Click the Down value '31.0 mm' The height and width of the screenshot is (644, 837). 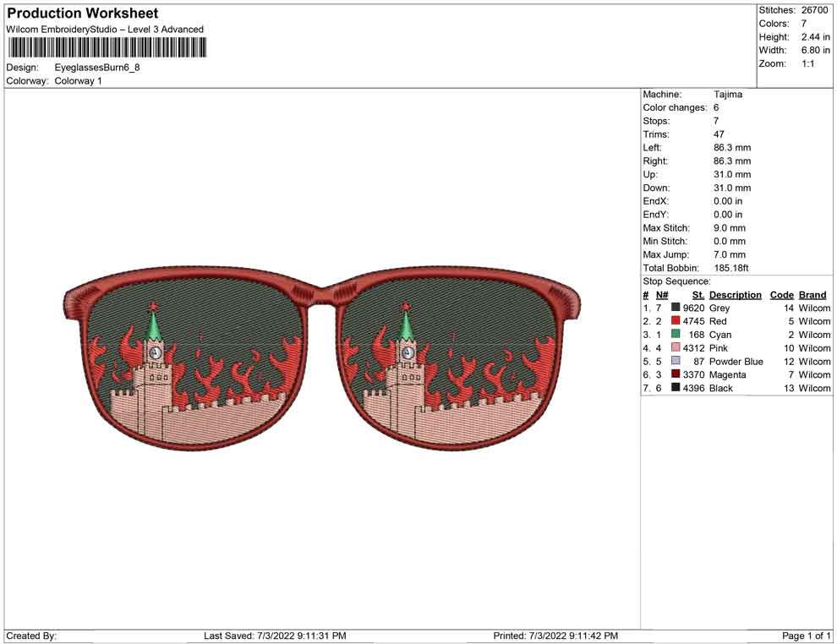(732, 188)
